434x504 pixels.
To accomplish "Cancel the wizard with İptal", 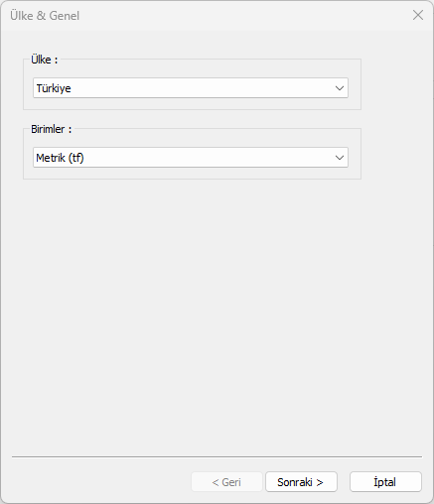I will coord(385,482).
